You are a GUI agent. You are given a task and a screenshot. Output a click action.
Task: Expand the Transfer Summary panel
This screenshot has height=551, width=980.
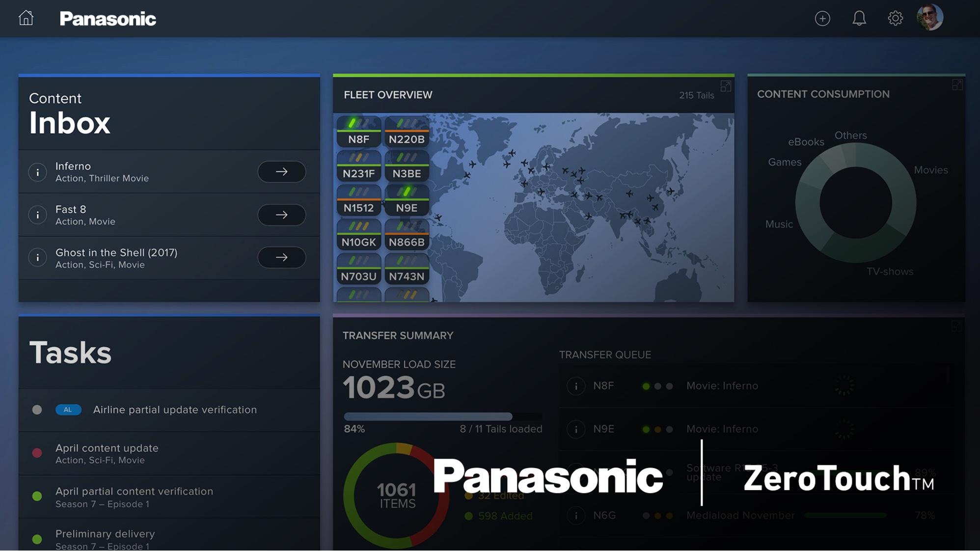point(956,327)
